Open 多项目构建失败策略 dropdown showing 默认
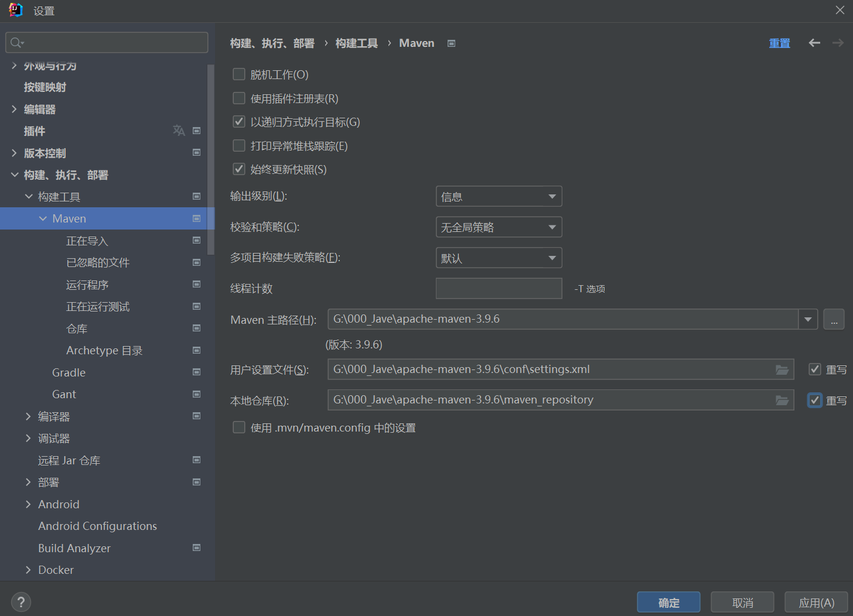 point(499,258)
